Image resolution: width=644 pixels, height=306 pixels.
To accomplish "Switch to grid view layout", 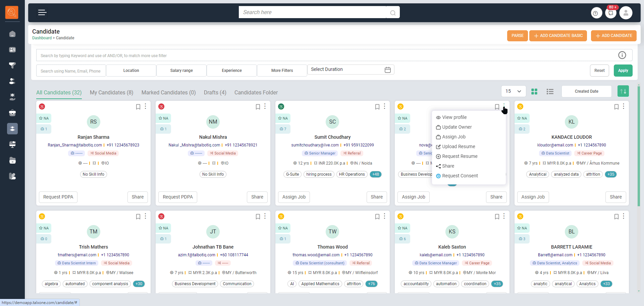I will pyautogui.click(x=534, y=91).
